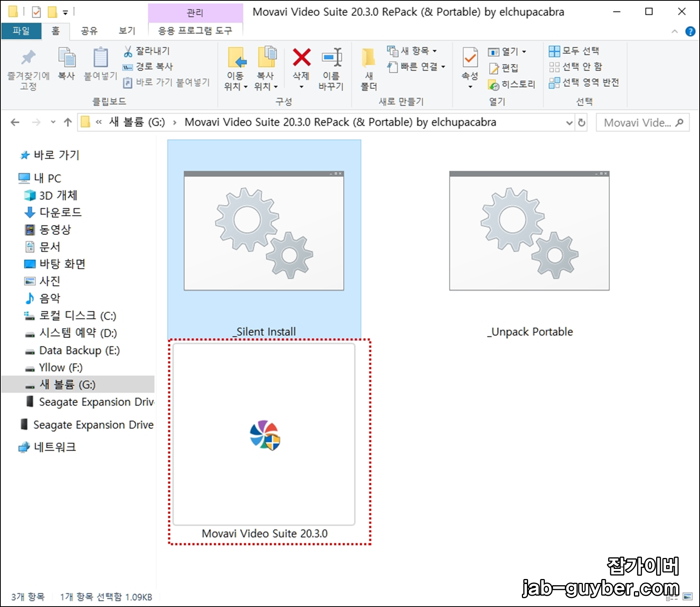Open Seagate Expansion Drive under 내 PC

tap(89, 402)
